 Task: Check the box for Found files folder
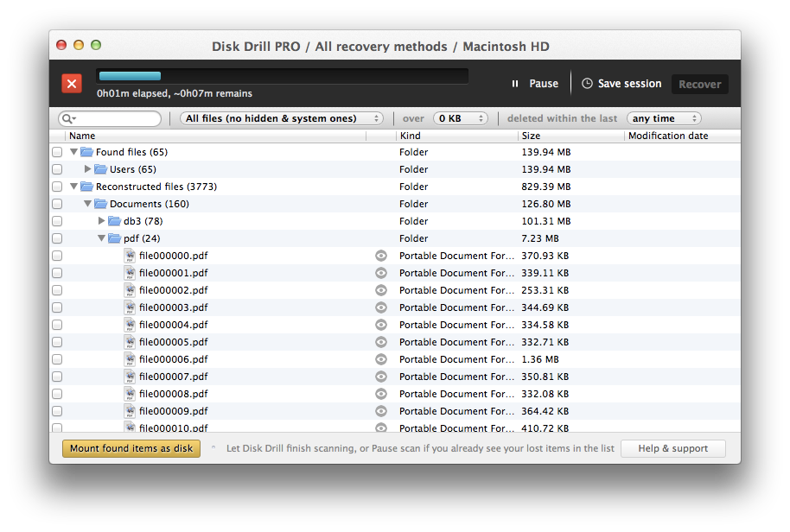[x=57, y=152]
